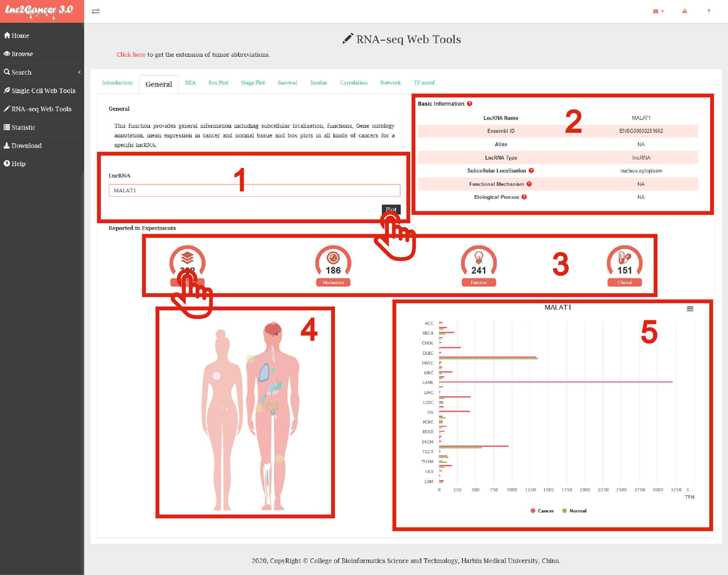Image resolution: width=728 pixels, height=575 pixels.
Task: Open the Box Plot tab
Action: 218,83
